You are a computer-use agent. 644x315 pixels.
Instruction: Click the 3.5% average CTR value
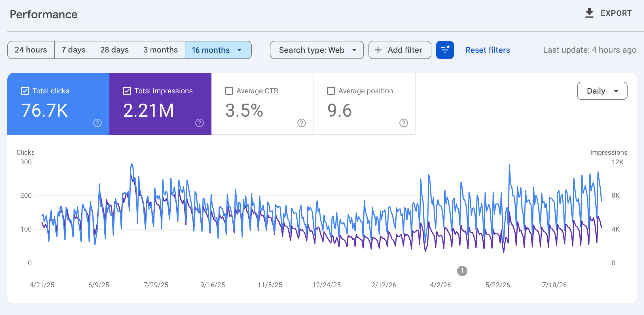tap(244, 110)
